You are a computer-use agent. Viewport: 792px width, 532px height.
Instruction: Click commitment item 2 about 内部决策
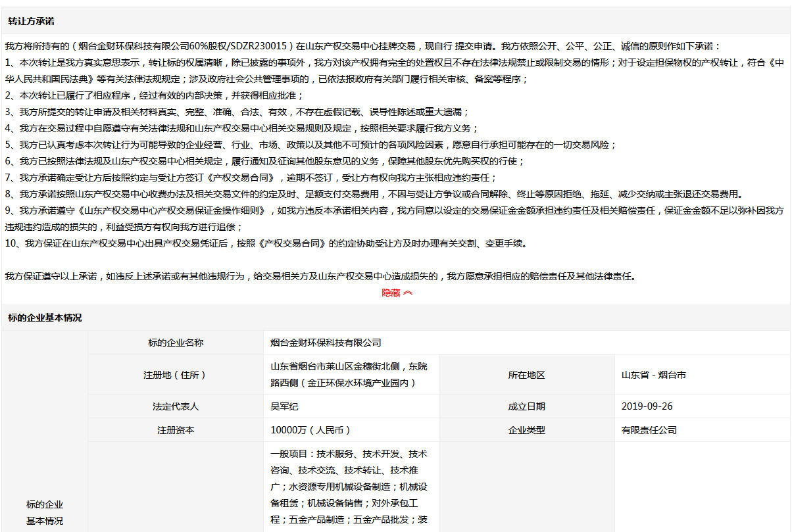point(154,95)
